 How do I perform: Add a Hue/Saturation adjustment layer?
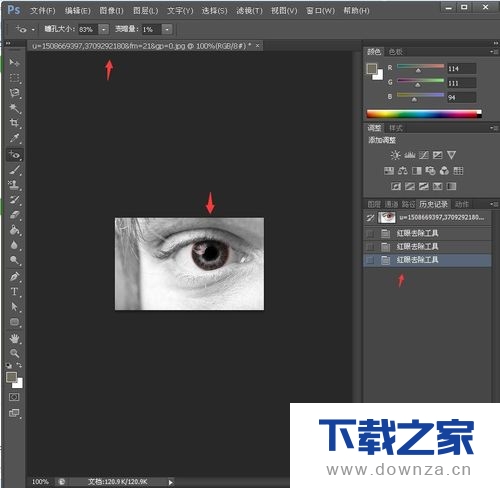(389, 171)
